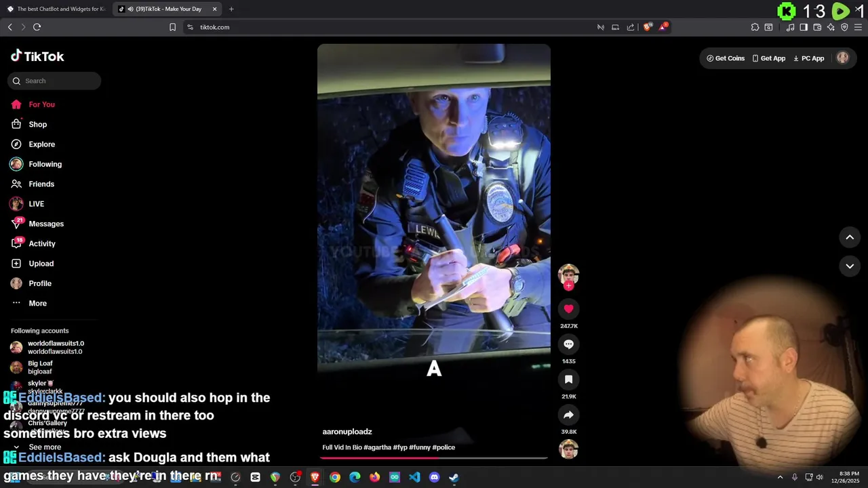The height and width of the screenshot is (488, 868).
Task: Open the For You feed
Action: (x=41, y=104)
